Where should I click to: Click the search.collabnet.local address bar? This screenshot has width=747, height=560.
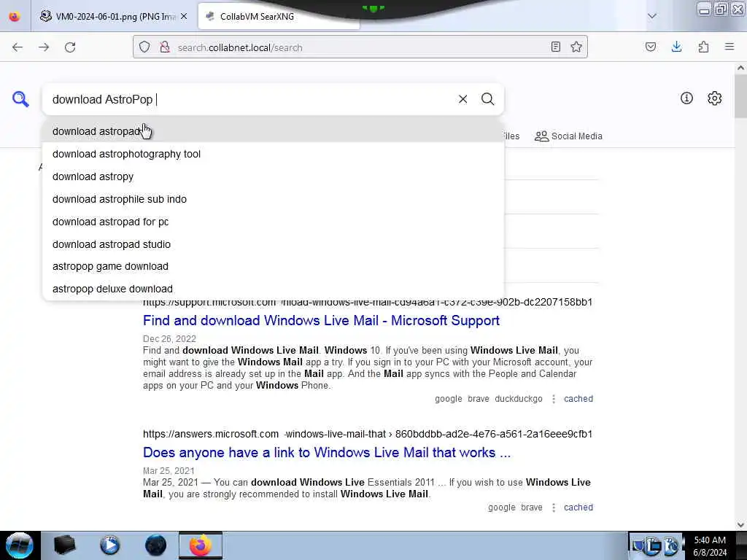pyautogui.click(x=360, y=47)
